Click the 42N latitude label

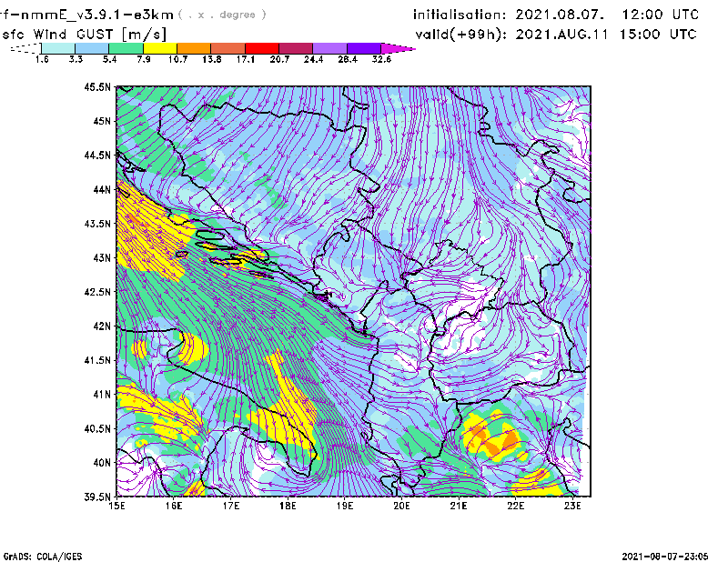[x=102, y=326]
